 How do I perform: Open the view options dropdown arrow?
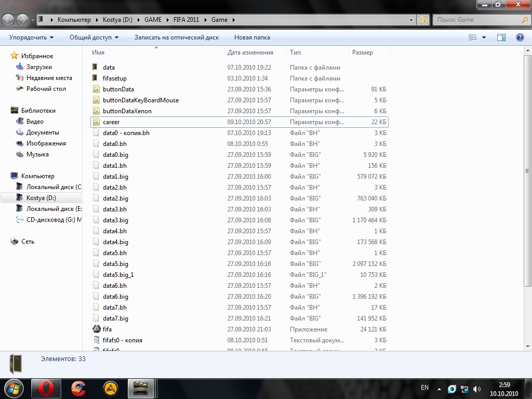click(x=484, y=37)
